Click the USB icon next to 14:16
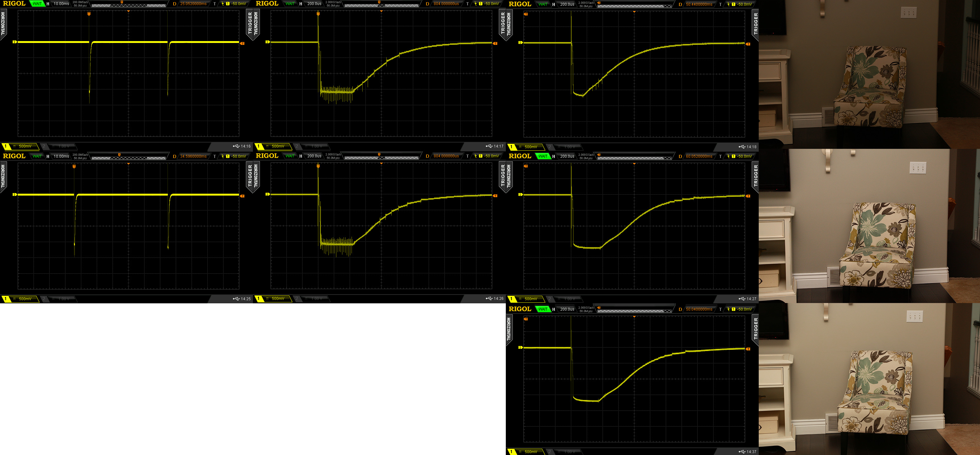Screen dimensions: 980x455 pos(236,146)
